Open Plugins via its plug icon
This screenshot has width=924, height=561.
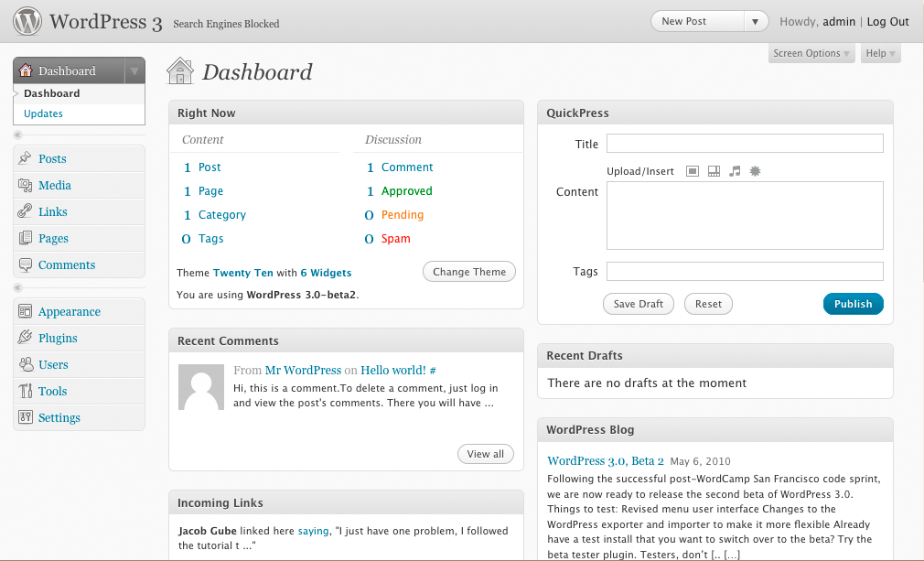25,339
